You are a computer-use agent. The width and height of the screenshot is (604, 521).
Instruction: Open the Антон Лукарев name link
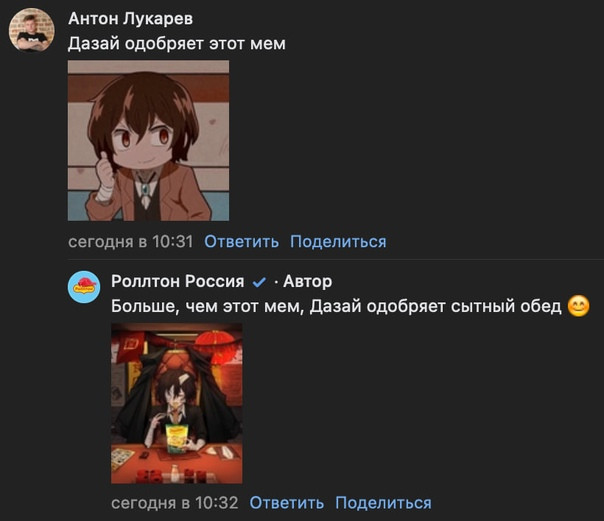[x=131, y=18]
